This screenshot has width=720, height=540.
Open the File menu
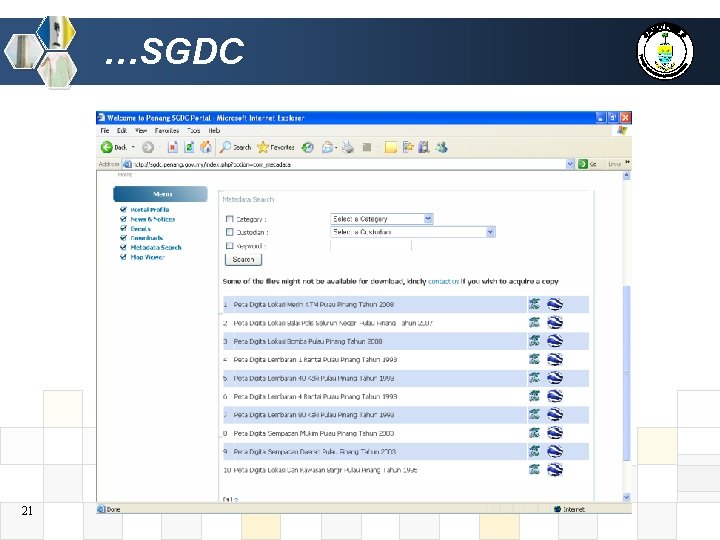click(x=105, y=130)
